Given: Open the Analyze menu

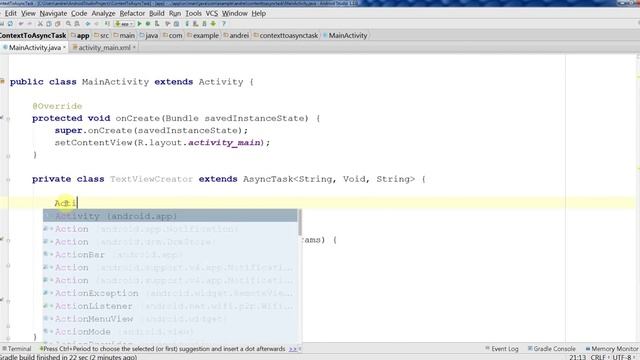Looking at the screenshot, I should 103,13.
